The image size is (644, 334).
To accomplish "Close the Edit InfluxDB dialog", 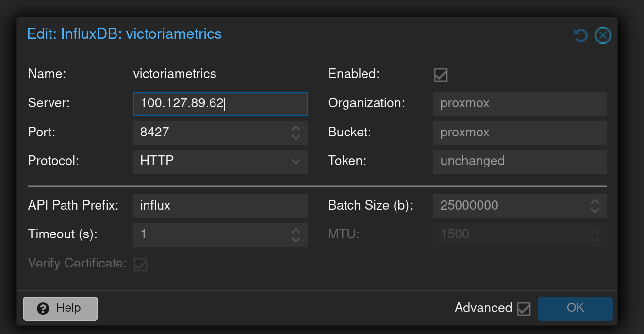I will 603,35.
